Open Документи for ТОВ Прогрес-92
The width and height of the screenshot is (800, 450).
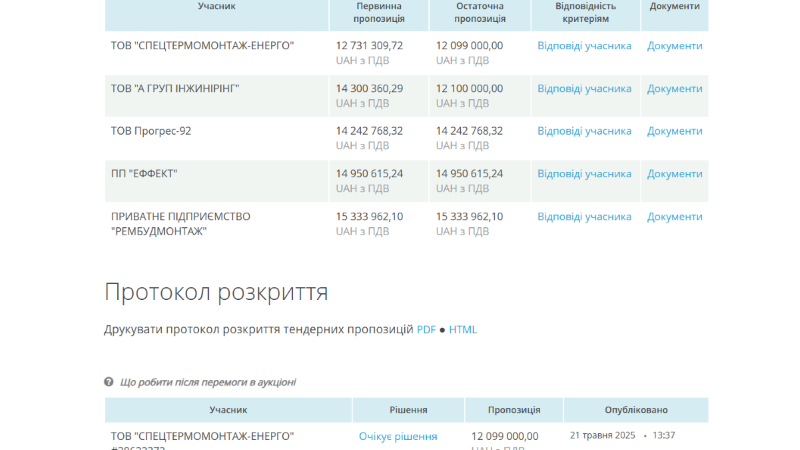[x=674, y=131]
